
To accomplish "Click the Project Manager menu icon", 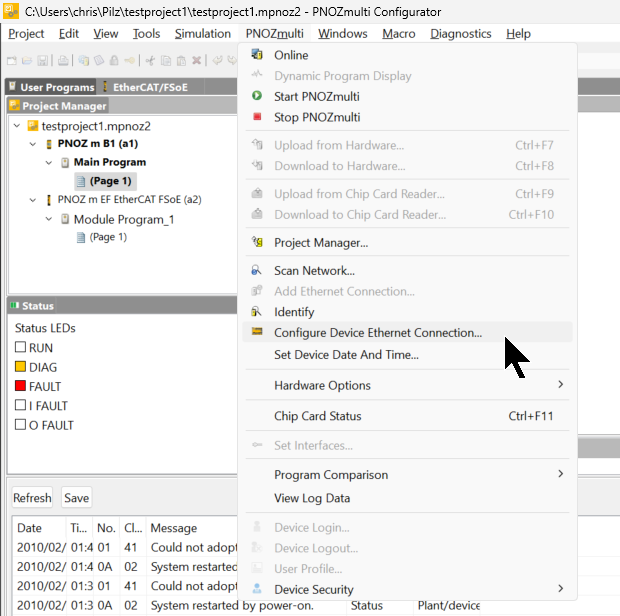I will pyautogui.click(x=257, y=242).
